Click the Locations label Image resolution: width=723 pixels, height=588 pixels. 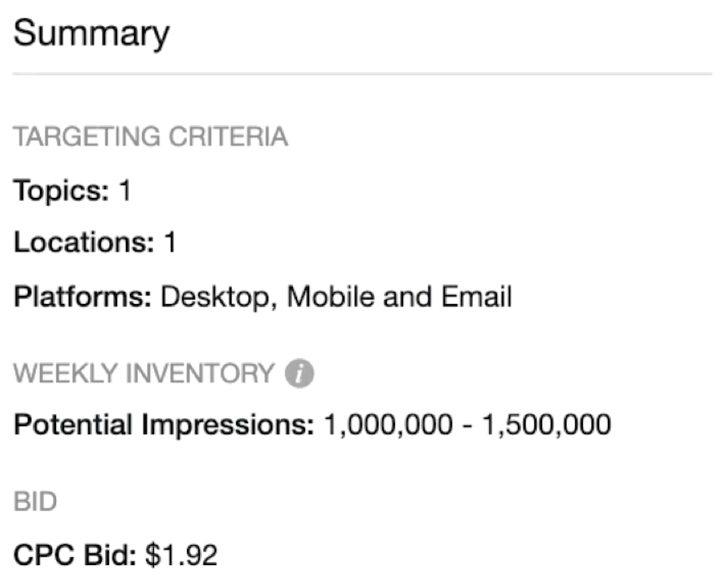pos(84,242)
